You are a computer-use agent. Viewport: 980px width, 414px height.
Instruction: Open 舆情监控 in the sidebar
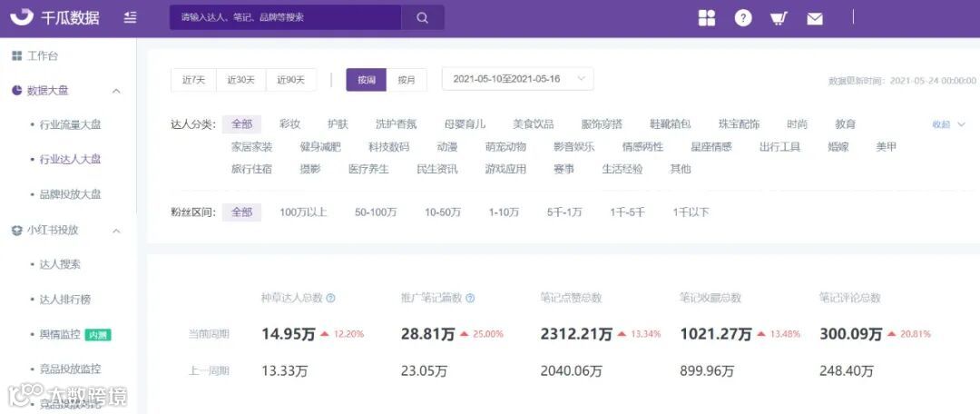(x=60, y=334)
